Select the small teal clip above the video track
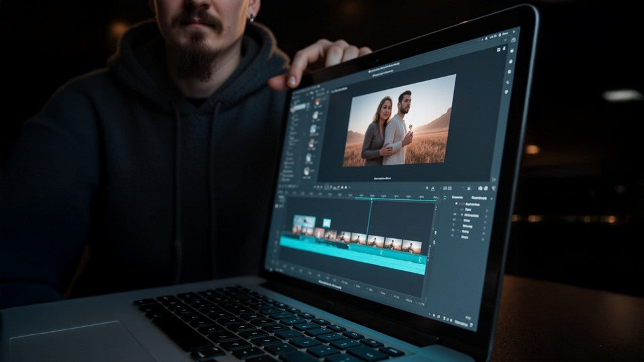 pos(326,223)
